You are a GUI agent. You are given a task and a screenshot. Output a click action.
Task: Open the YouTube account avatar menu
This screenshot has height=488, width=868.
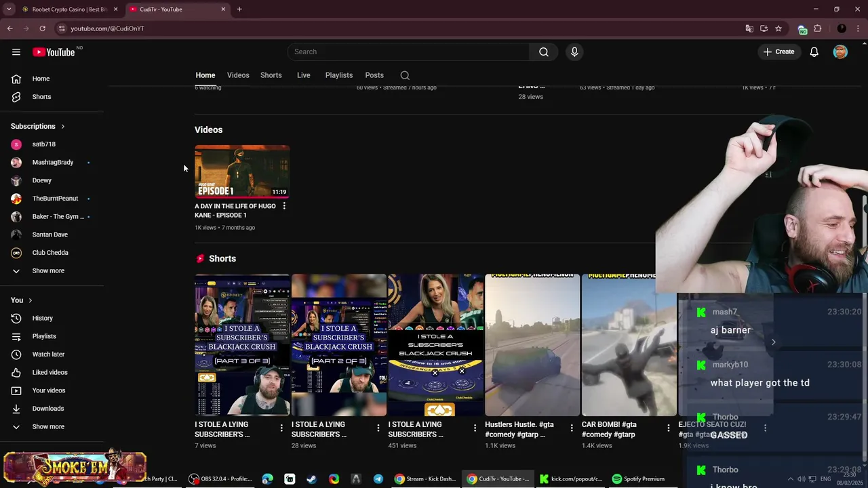pyautogui.click(x=840, y=52)
